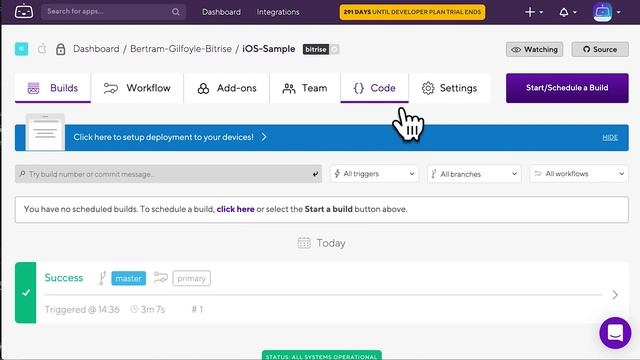Viewport: 640px width, 360px height.
Task: Expand the All branches dropdown
Action: (x=474, y=174)
